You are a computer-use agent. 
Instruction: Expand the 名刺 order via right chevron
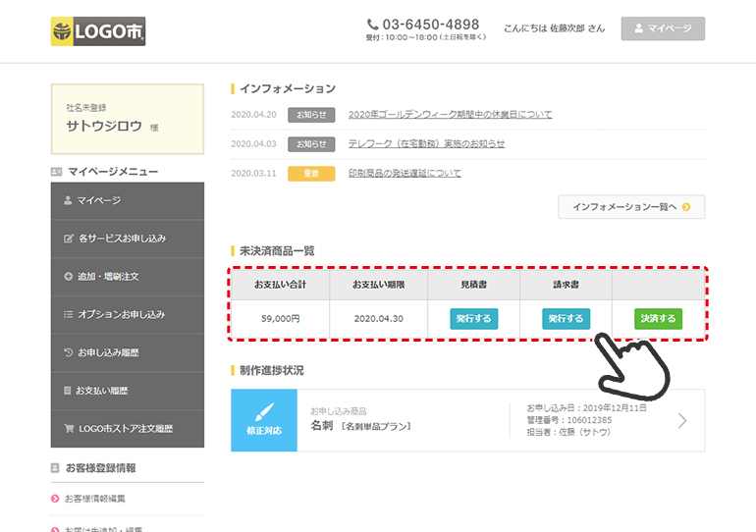(682, 421)
